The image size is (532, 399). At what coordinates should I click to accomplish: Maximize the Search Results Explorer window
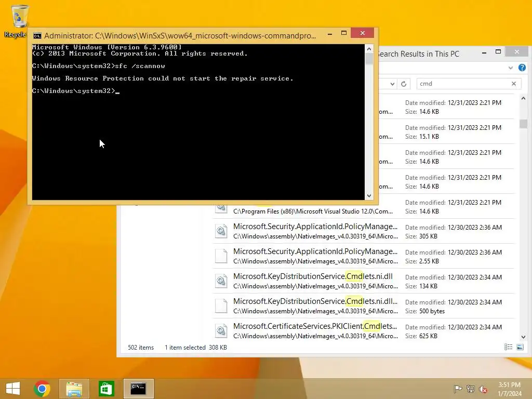click(498, 52)
